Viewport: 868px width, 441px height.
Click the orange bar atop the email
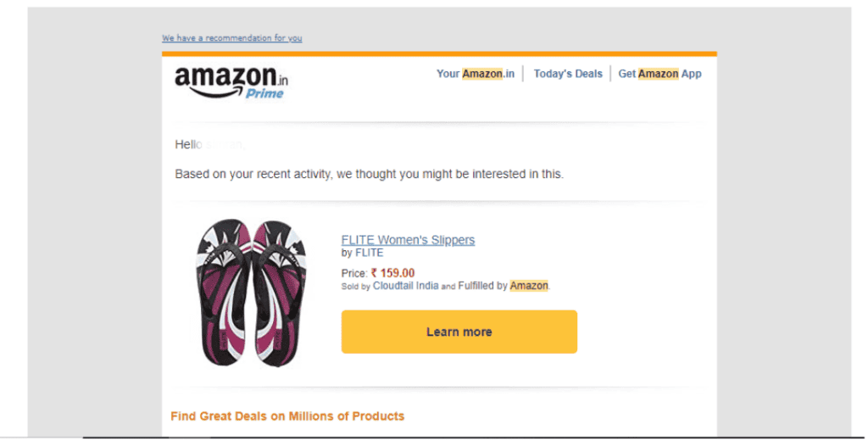point(439,53)
